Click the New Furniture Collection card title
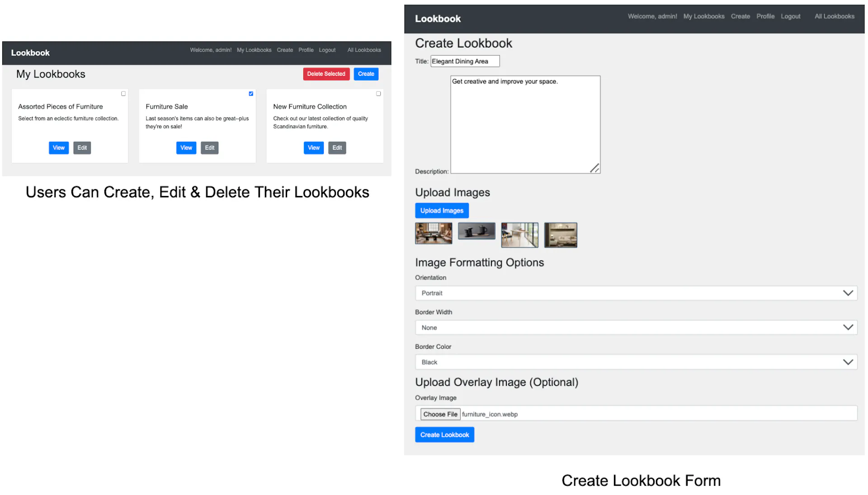Viewport: 868px width, 495px height. (310, 107)
